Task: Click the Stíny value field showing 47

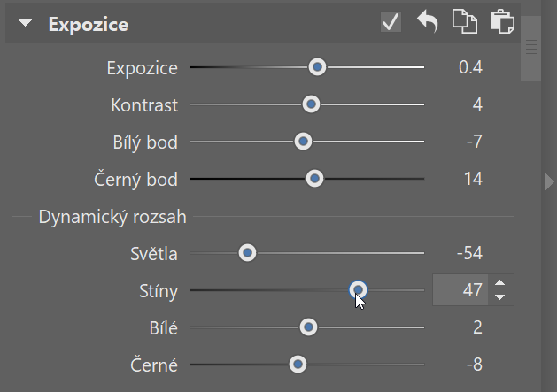Action: tap(460, 290)
